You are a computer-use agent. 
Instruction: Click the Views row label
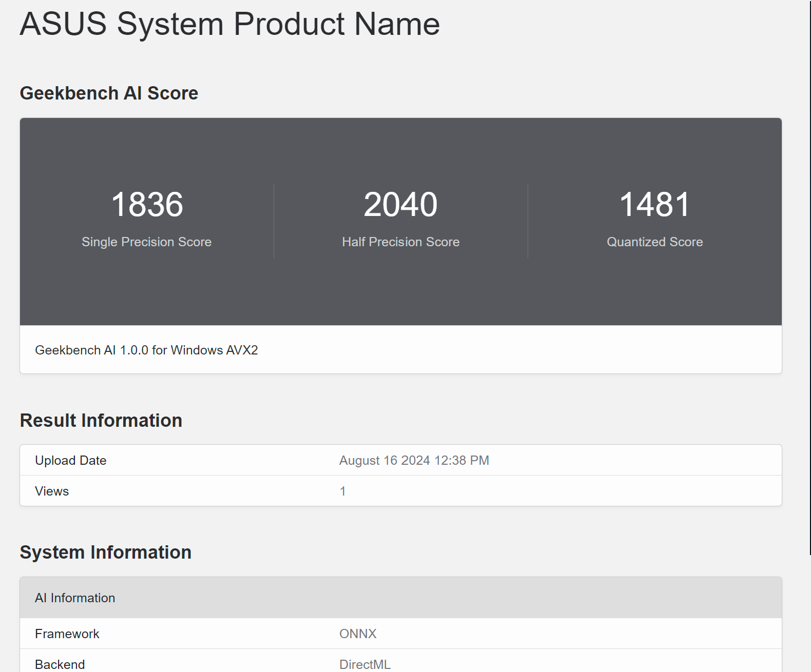[x=52, y=491]
